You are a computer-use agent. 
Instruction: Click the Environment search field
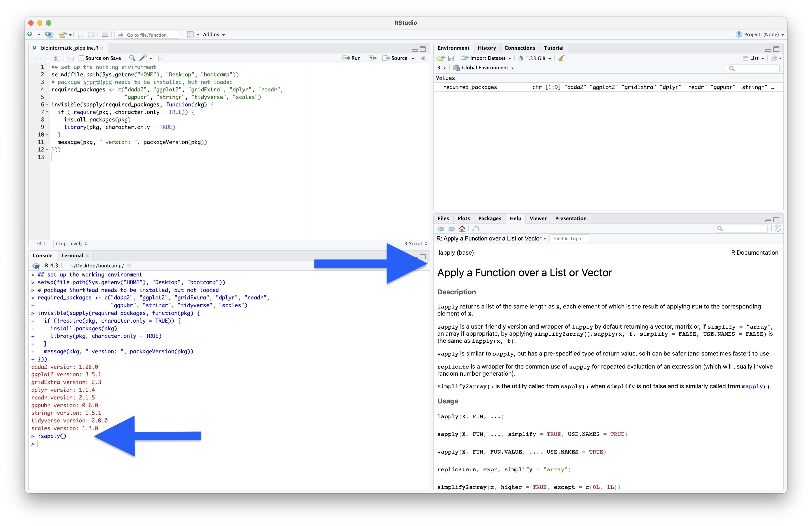tap(753, 68)
